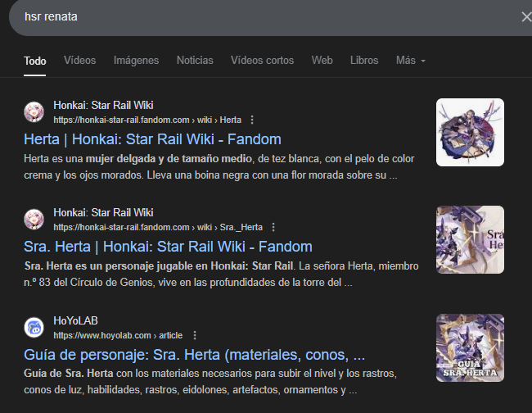Click the snippet 'Sra. Herta es un personaje jugable'
Viewport: 532px width, 413px height.
click(x=221, y=274)
